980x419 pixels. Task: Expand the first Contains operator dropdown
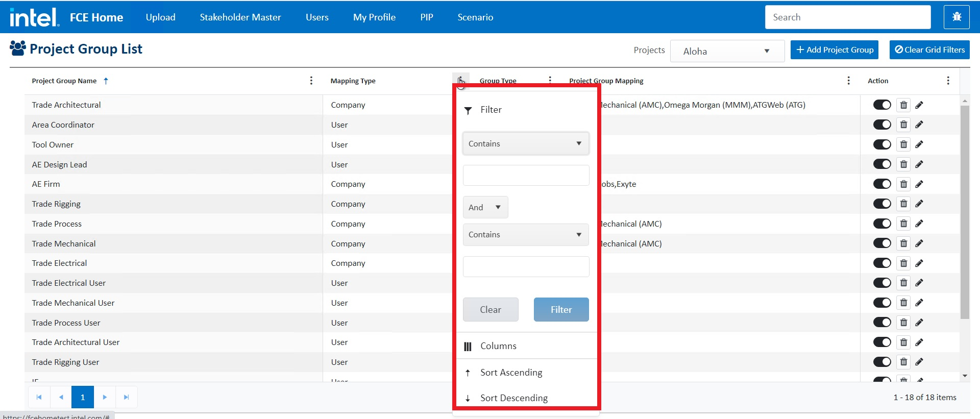pyautogui.click(x=526, y=144)
